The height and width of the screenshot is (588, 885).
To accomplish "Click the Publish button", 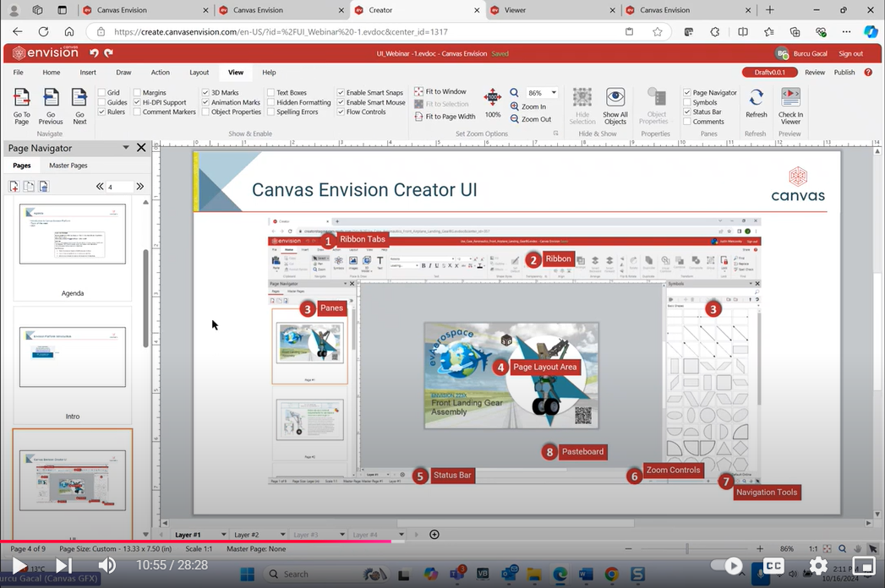I will pyautogui.click(x=844, y=73).
